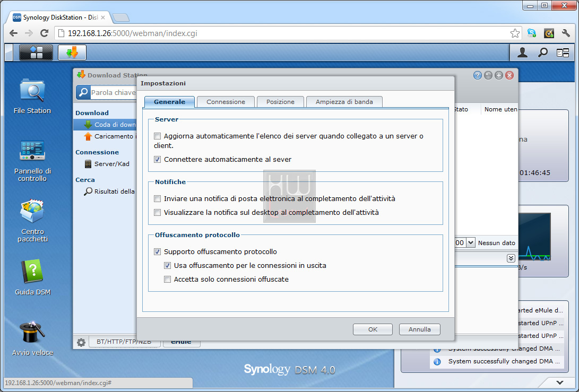Click Parola chiave search field
The width and height of the screenshot is (579, 392).
tap(113, 93)
